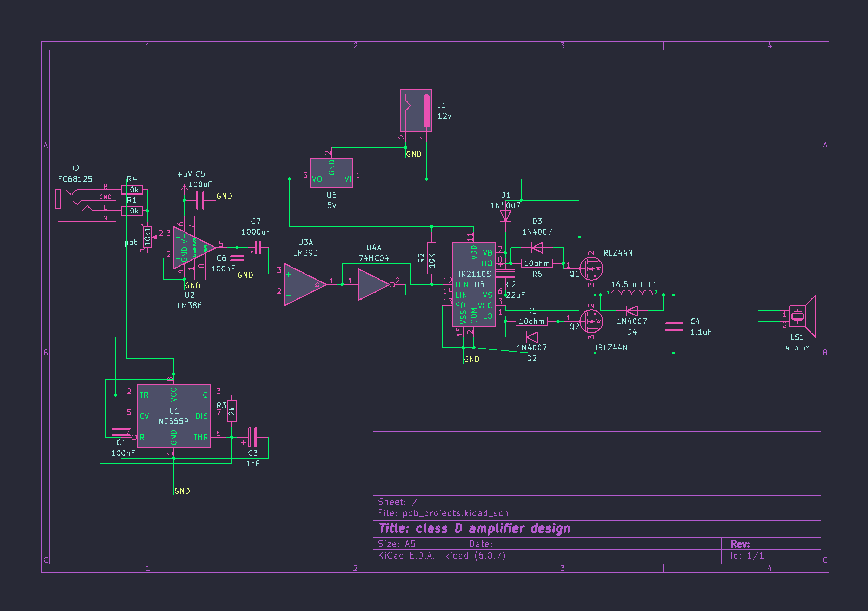Click the GND power label near J1
This screenshot has height=611, width=868.
[413, 153]
